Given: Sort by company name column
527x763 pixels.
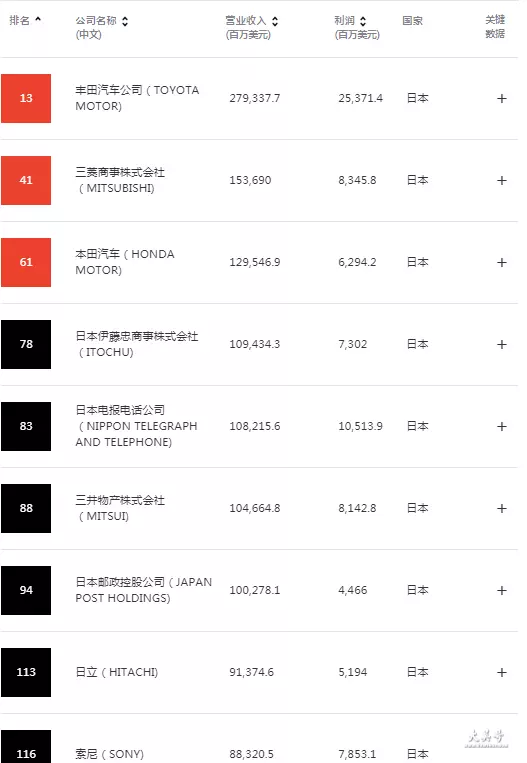Looking at the screenshot, I should tap(125, 21).
